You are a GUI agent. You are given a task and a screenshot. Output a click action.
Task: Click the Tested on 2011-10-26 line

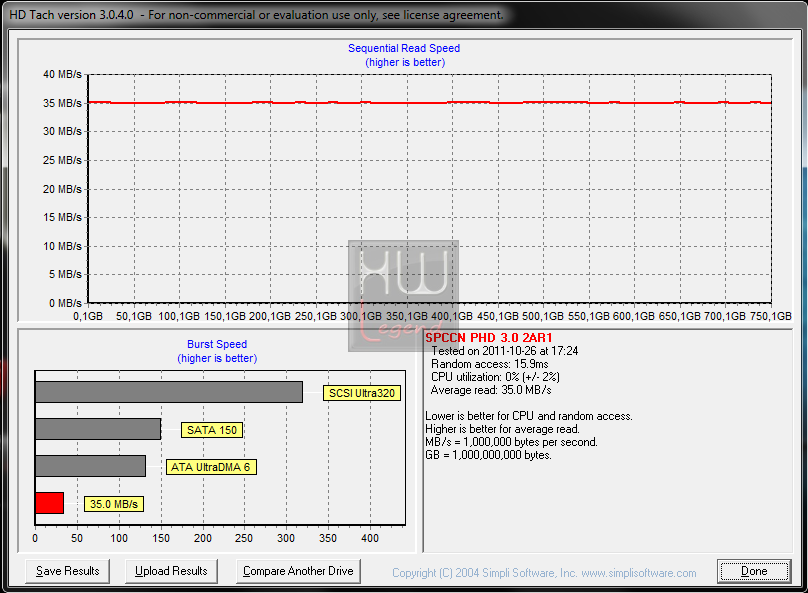pos(504,351)
